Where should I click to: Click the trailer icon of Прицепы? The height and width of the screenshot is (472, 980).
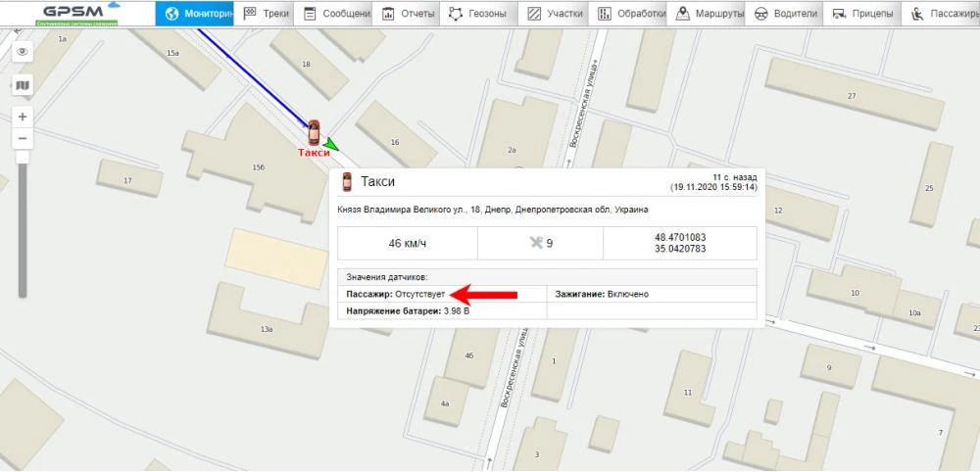(x=840, y=14)
